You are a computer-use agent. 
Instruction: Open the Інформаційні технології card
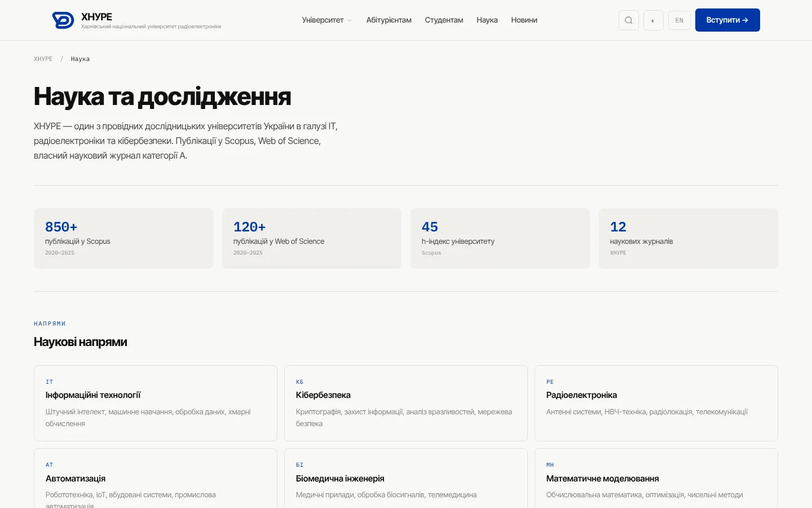(156, 403)
